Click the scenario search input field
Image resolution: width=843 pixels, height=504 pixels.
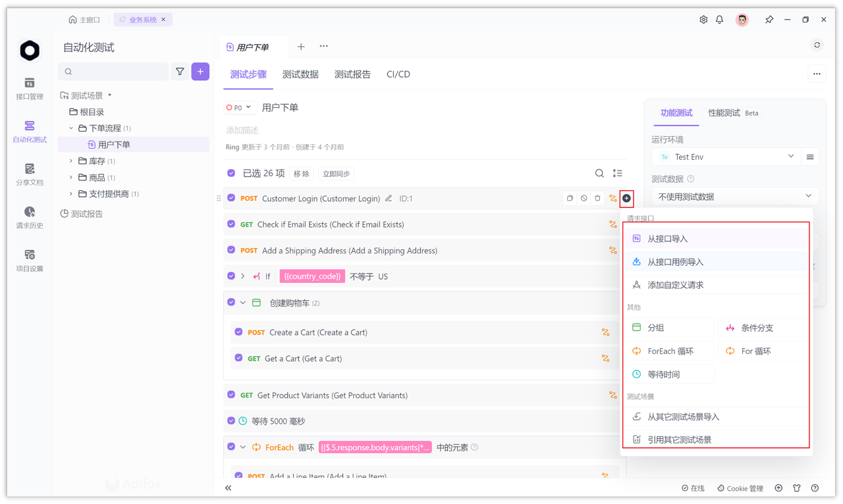pyautogui.click(x=113, y=72)
